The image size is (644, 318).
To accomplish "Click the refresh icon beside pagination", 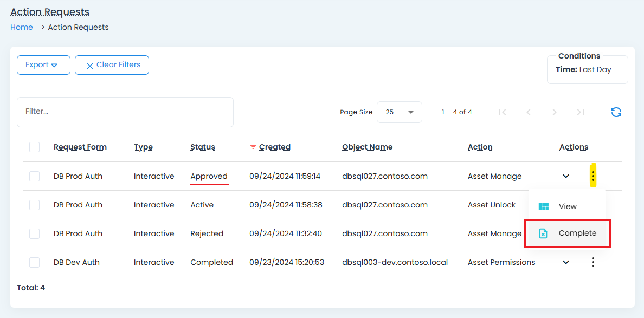I will coord(616,112).
